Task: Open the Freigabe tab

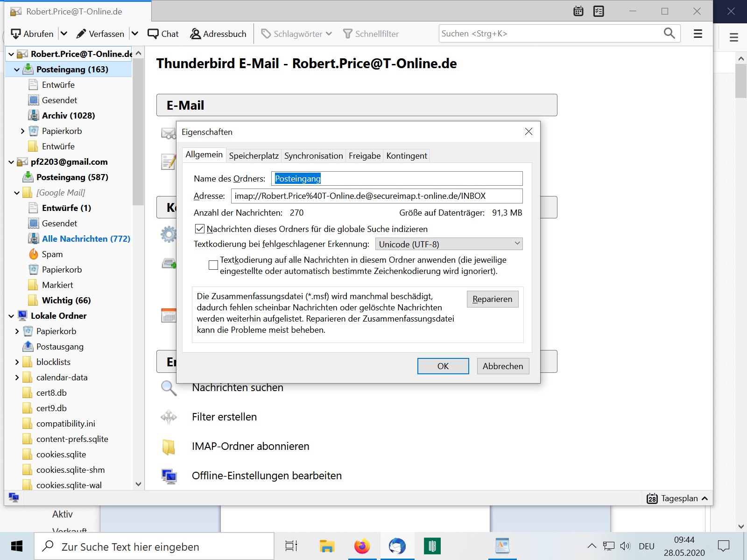Action: tap(365, 156)
